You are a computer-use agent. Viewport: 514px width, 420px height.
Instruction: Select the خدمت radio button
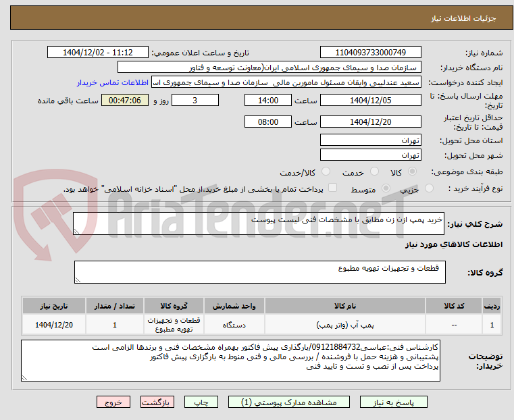tap(374, 172)
